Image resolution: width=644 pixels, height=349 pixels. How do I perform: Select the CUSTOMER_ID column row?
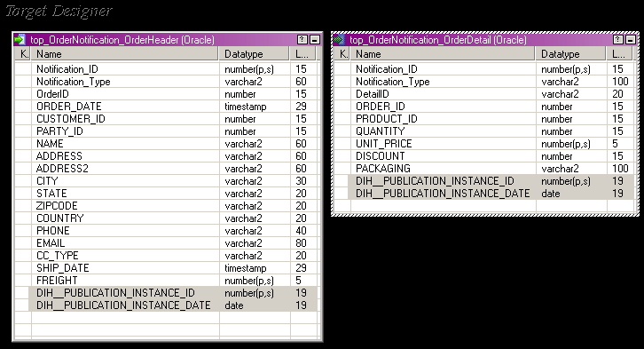[x=166, y=119]
